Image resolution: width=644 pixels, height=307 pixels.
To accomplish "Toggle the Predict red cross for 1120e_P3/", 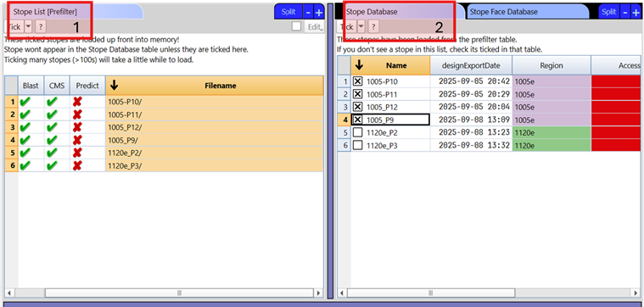I will click(77, 165).
